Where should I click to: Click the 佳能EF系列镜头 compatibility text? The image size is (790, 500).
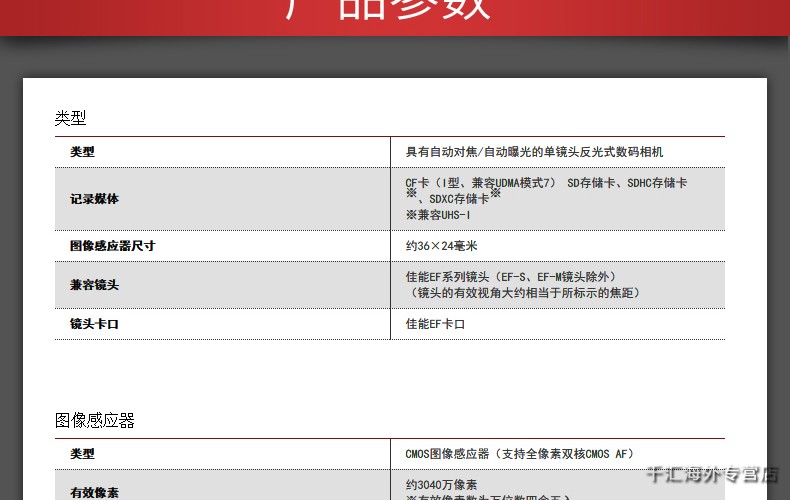(x=510, y=277)
